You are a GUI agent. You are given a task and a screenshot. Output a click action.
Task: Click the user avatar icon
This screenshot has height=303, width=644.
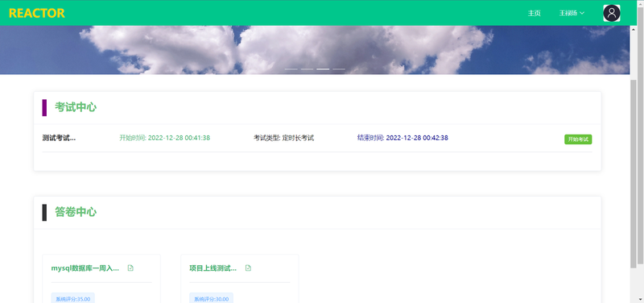click(612, 13)
